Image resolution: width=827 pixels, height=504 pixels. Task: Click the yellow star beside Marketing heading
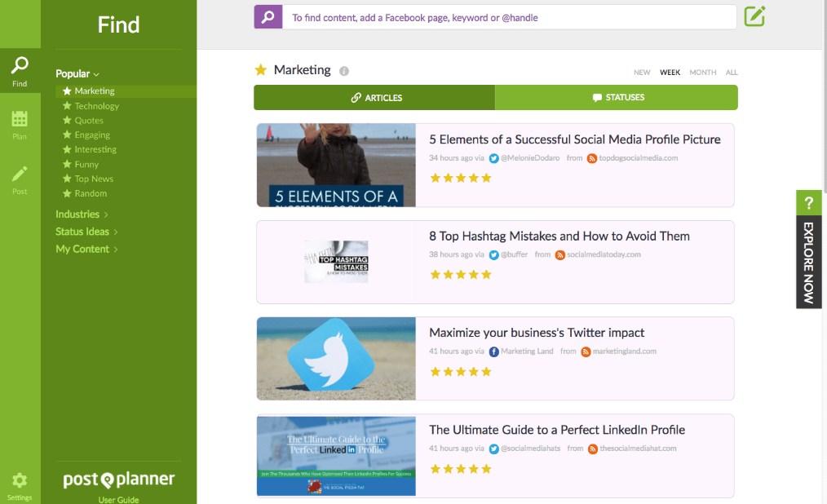260,69
